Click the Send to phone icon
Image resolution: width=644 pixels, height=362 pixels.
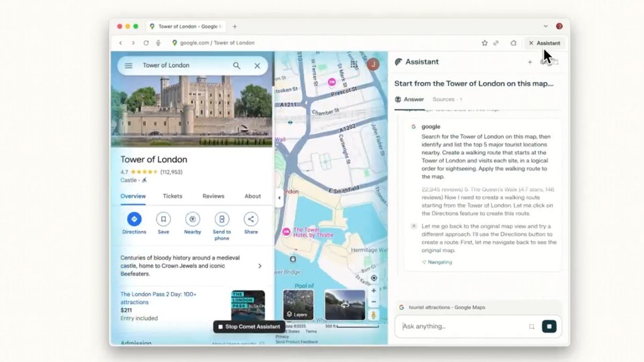coord(222,219)
